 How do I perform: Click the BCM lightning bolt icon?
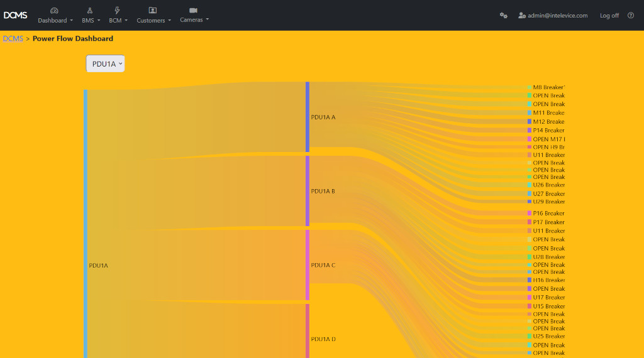point(117,10)
